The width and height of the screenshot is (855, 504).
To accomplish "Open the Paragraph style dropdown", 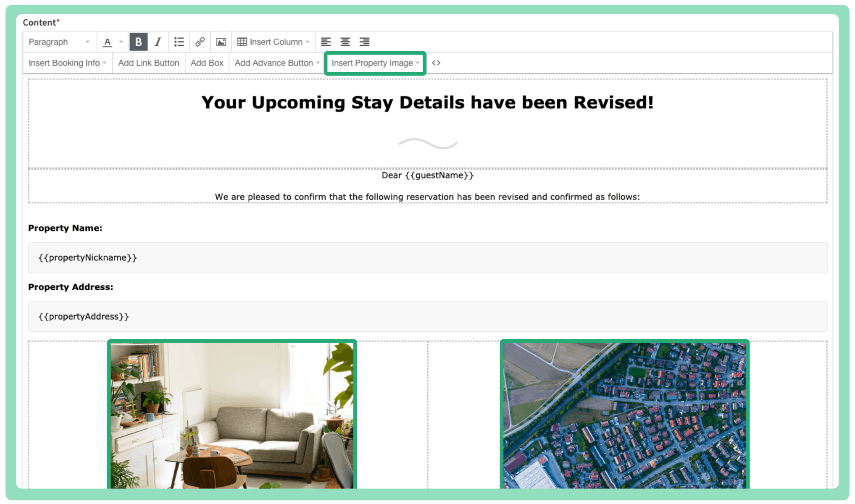I will pyautogui.click(x=59, y=42).
